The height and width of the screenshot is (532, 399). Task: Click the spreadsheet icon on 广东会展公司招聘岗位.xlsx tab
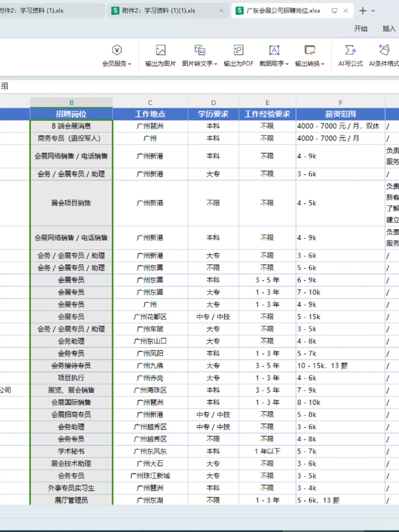click(240, 11)
